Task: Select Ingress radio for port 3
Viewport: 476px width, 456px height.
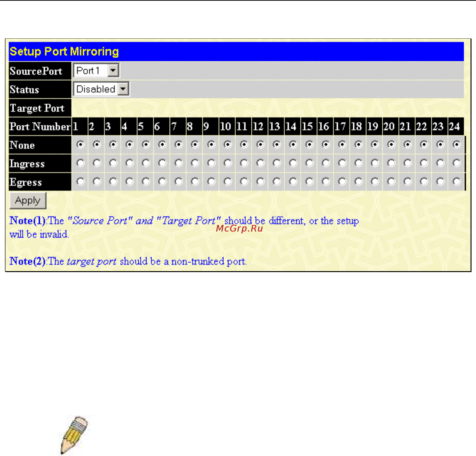Action: (113, 163)
